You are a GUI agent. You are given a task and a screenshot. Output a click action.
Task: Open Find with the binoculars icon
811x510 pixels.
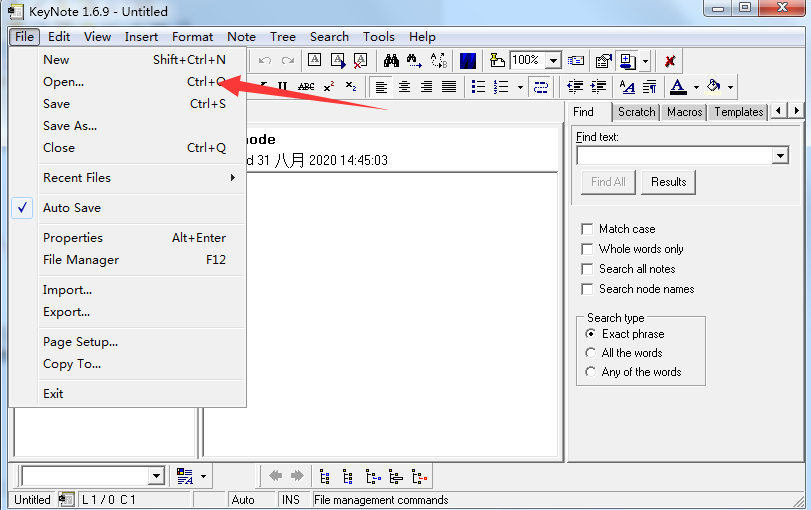(x=391, y=61)
